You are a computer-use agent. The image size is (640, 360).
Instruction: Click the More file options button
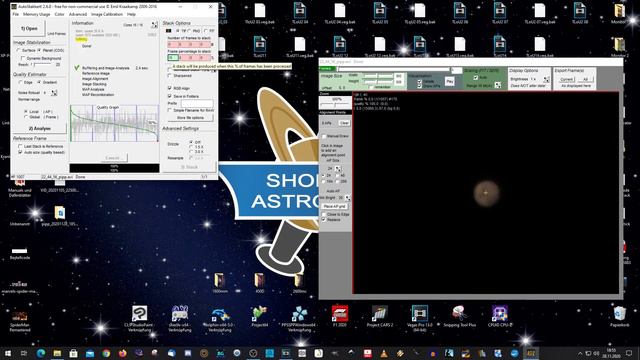click(190, 118)
